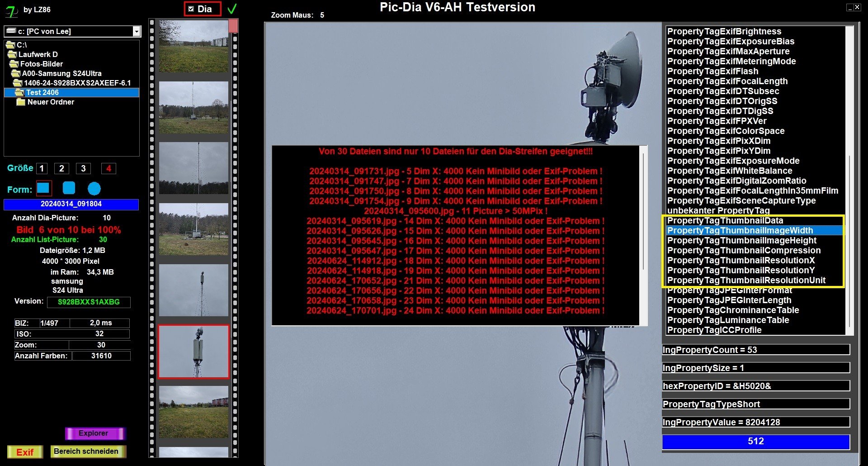
Task: Click the red filmstrip scrollbar handle
Action: pyautogui.click(x=233, y=26)
